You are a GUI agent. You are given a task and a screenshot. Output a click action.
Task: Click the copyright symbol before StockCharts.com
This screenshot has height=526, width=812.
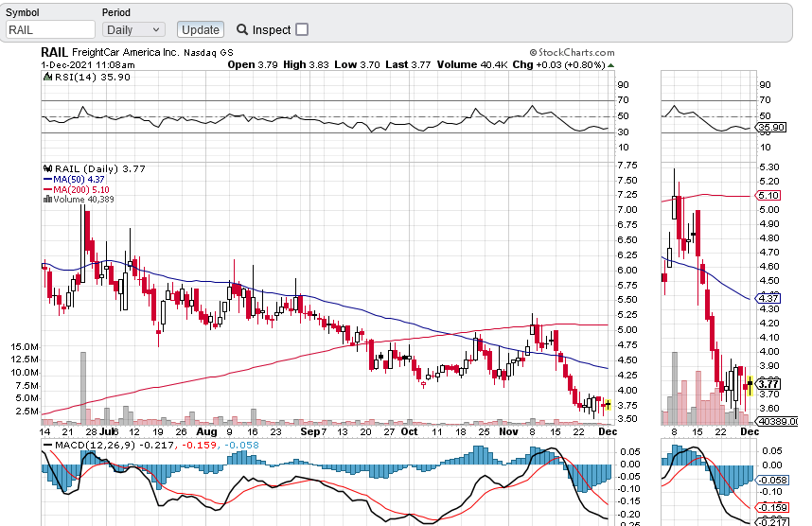(534, 53)
